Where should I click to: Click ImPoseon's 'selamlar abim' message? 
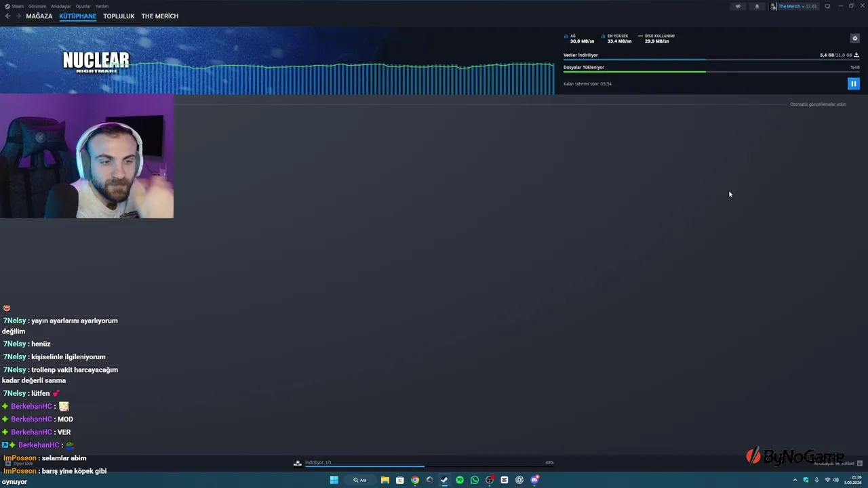(45, 458)
